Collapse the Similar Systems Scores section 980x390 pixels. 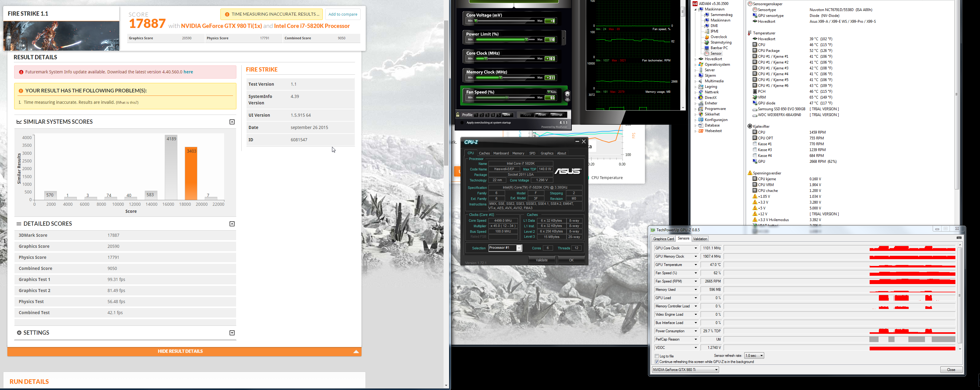232,122
